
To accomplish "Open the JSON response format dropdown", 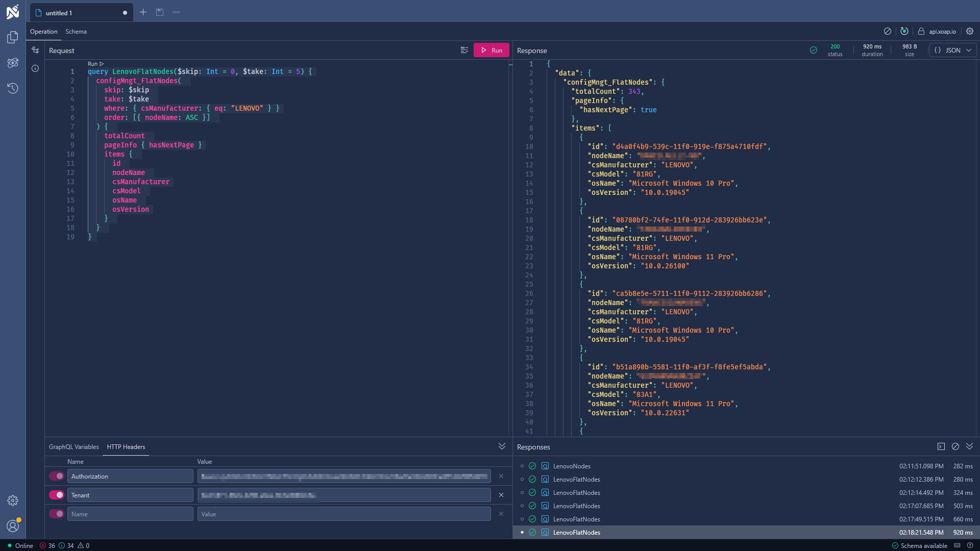I will [x=953, y=50].
